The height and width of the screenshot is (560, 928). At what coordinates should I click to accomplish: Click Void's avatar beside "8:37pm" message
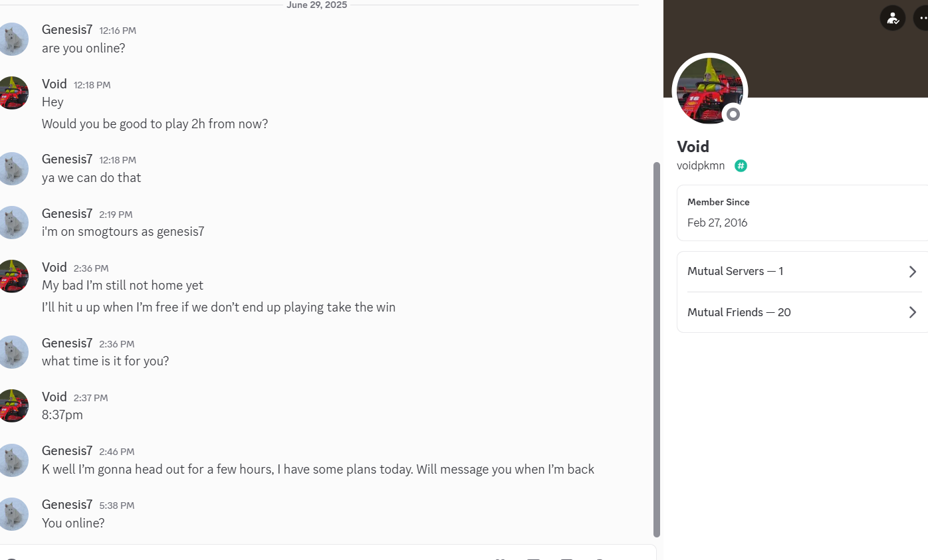pos(12,406)
